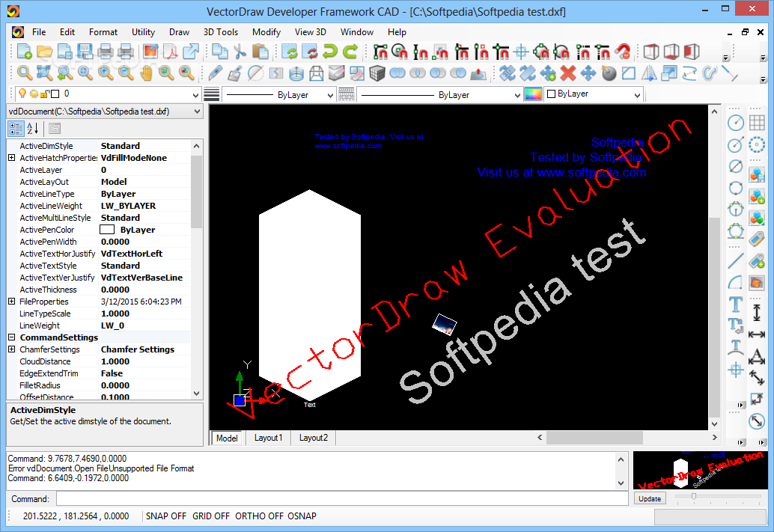Collapse the CommandSettings category
Viewport: 774px width, 532px height.
[12, 337]
